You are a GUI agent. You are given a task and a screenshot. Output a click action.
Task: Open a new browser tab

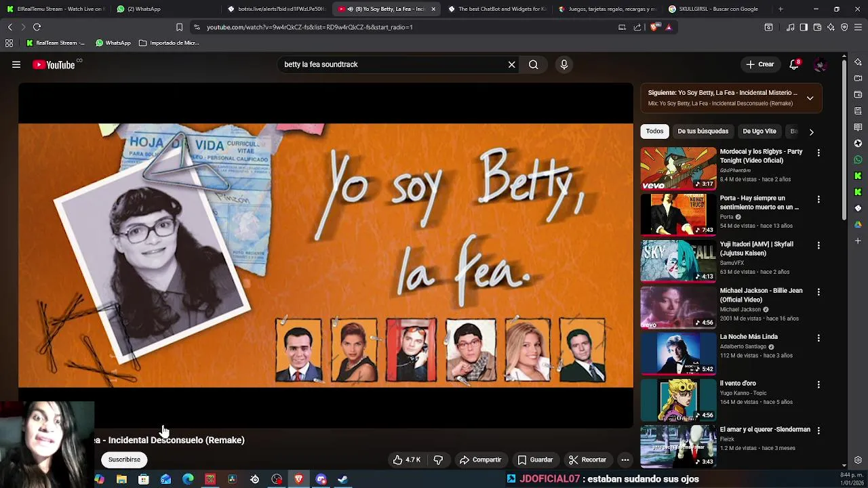point(781,9)
